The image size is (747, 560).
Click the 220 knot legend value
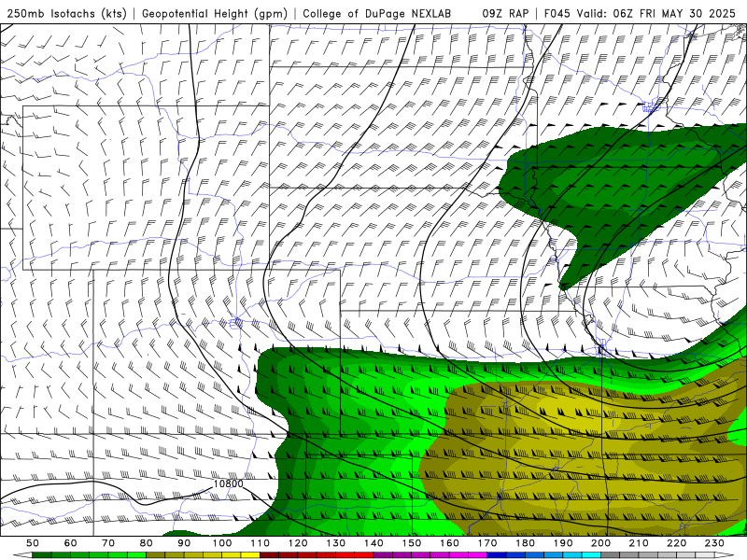[676, 543]
